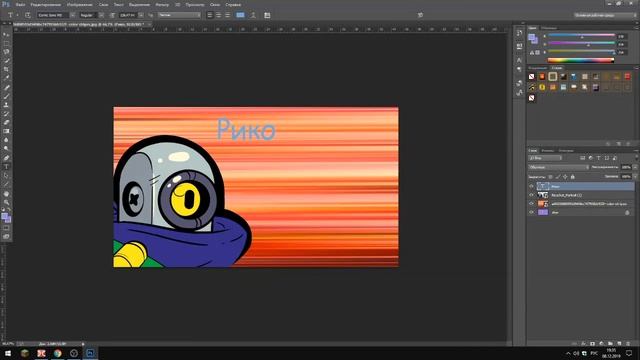Open the layer filter kind dropdown
Image resolution: width=640 pixels, height=360 pixels.
[545, 158]
